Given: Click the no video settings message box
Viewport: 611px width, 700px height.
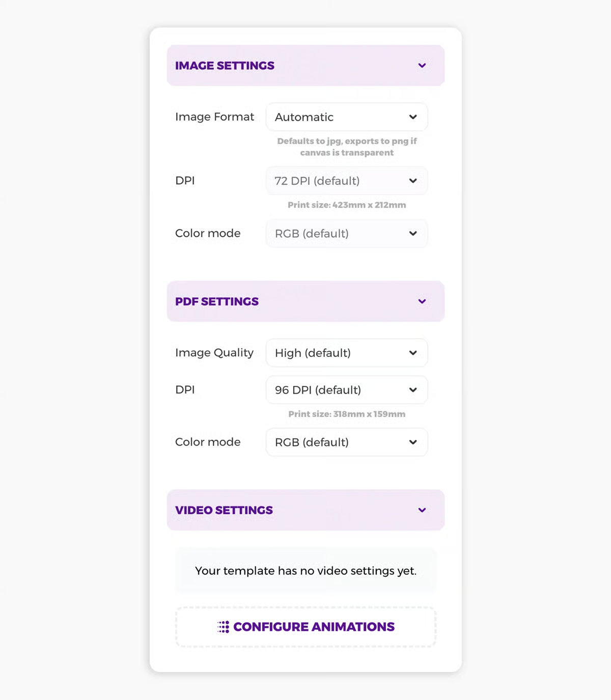Looking at the screenshot, I should click(306, 571).
